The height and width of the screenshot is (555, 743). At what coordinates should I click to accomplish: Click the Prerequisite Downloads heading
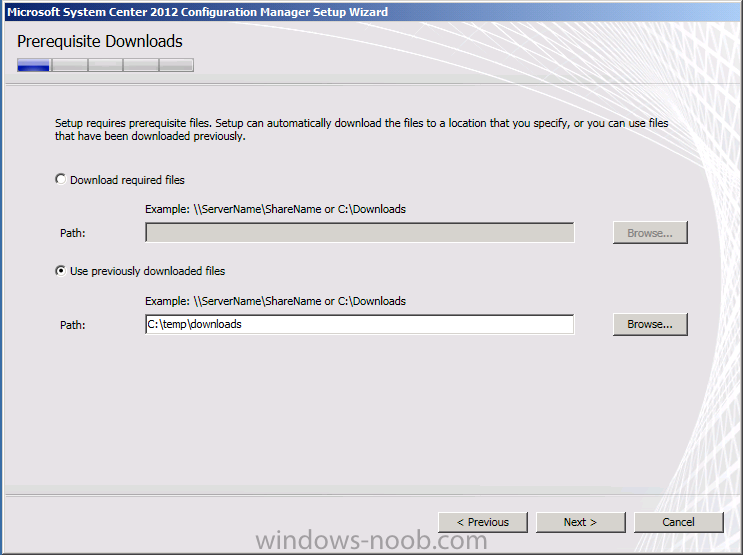100,41
